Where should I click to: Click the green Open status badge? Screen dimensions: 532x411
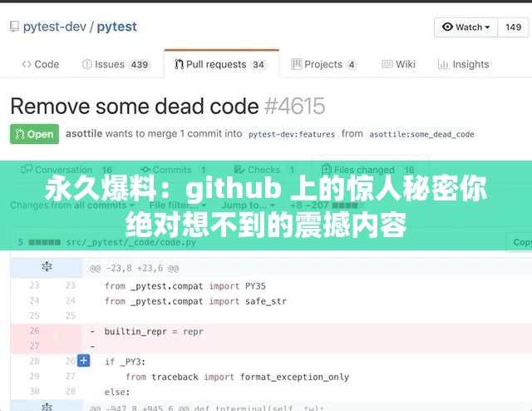click(x=34, y=134)
